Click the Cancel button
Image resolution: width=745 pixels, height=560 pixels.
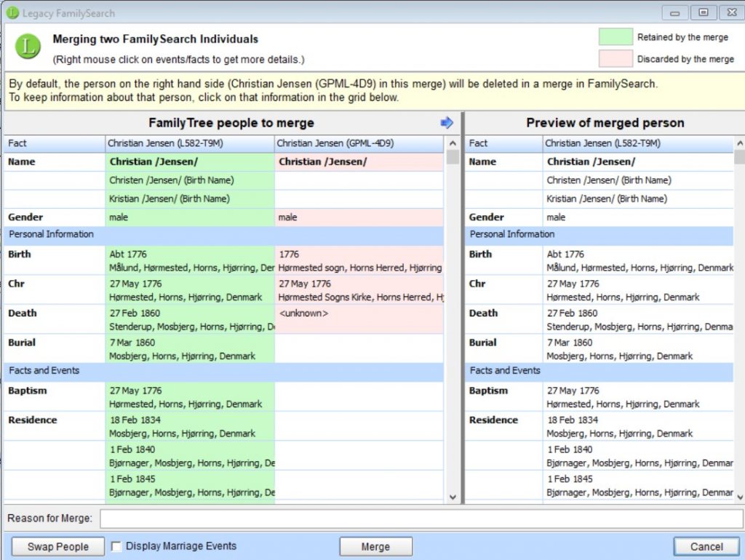(706, 546)
